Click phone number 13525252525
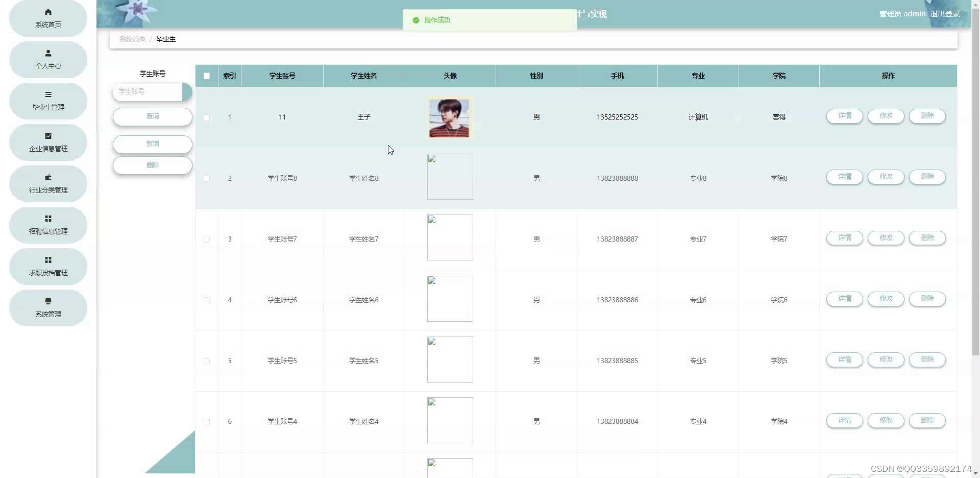The height and width of the screenshot is (478, 980). [x=617, y=117]
